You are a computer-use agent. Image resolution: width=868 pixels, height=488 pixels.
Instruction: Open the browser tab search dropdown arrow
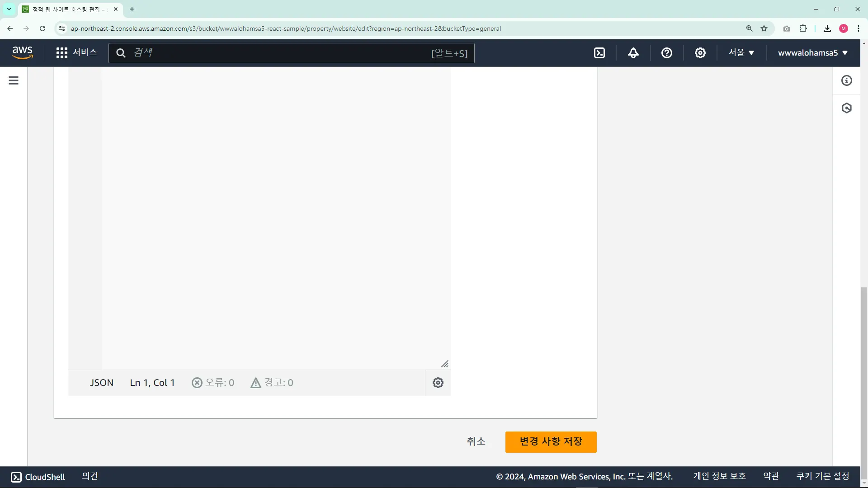[x=9, y=9]
